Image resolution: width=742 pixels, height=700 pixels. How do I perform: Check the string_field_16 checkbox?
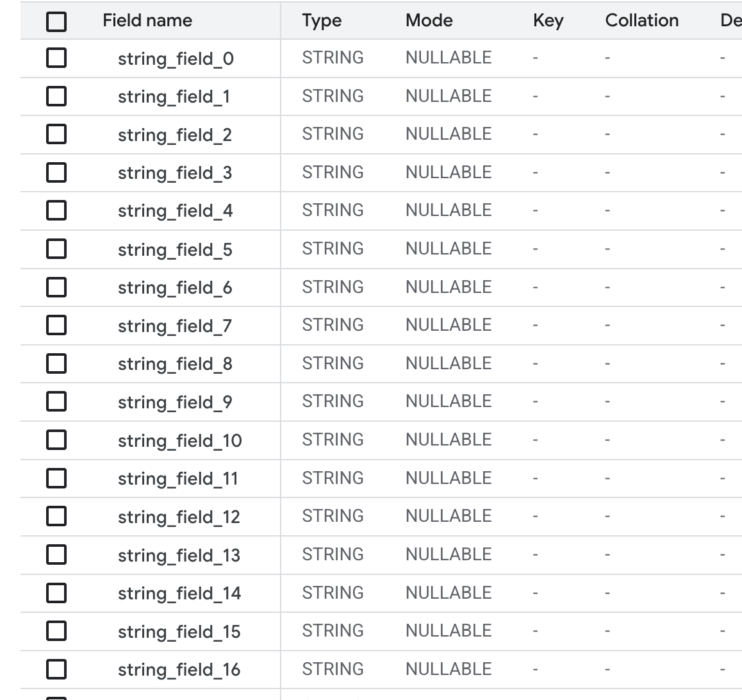(x=56, y=669)
